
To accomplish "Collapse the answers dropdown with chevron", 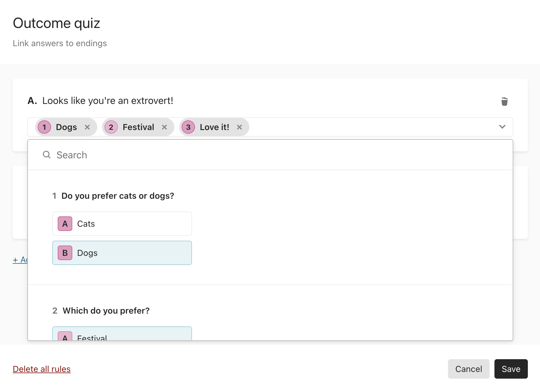I will 502,127.
